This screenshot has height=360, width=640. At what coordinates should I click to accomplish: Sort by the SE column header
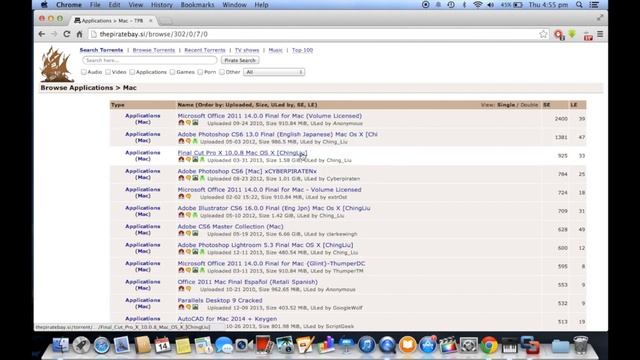pyautogui.click(x=547, y=105)
